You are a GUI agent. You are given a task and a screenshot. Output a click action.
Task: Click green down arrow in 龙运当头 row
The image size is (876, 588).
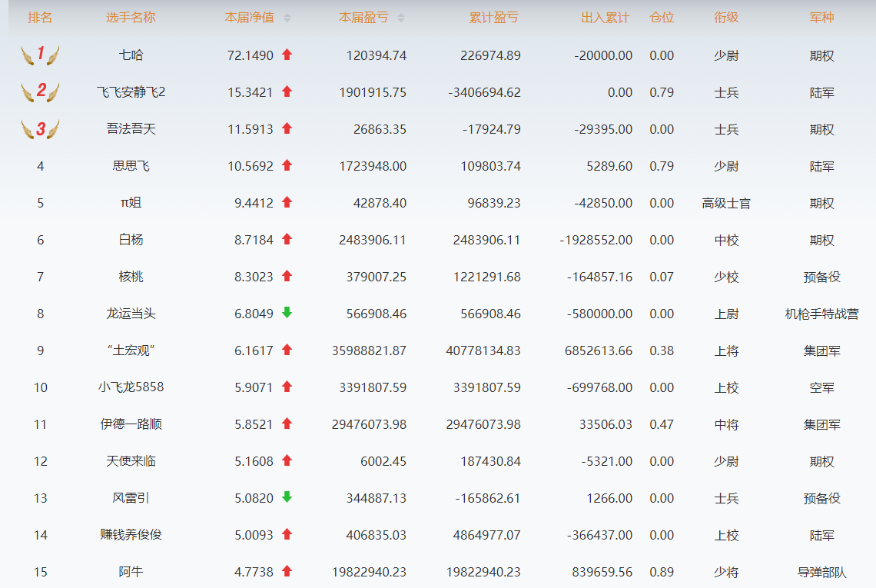287,312
